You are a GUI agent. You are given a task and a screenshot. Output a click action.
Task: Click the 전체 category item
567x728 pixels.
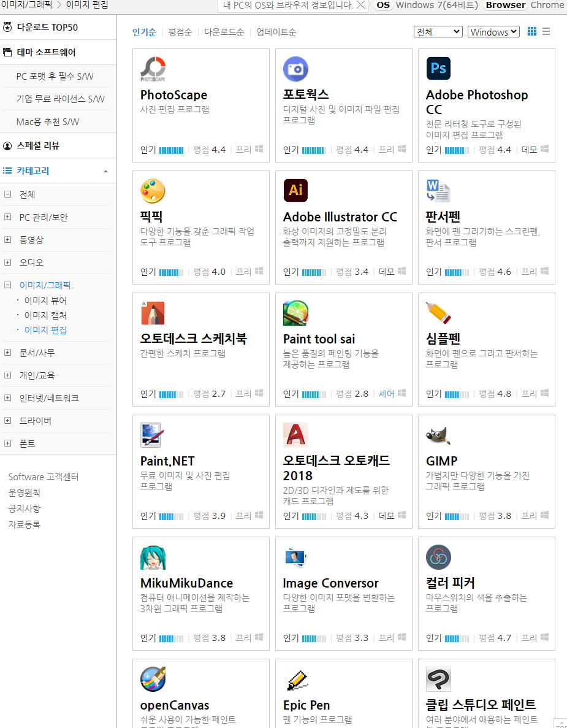pyautogui.click(x=27, y=194)
